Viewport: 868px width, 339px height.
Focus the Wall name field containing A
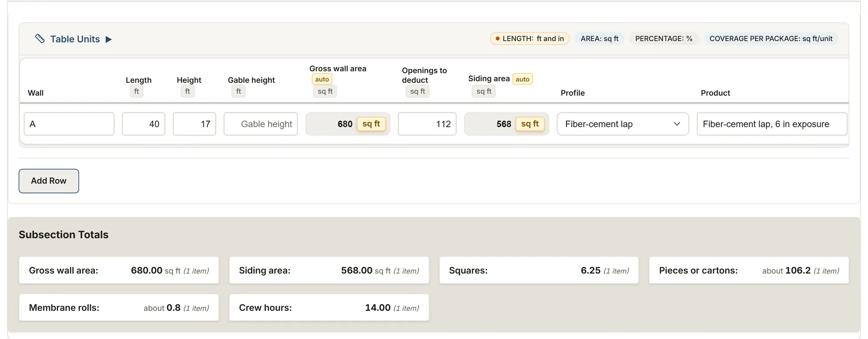pos(69,124)
